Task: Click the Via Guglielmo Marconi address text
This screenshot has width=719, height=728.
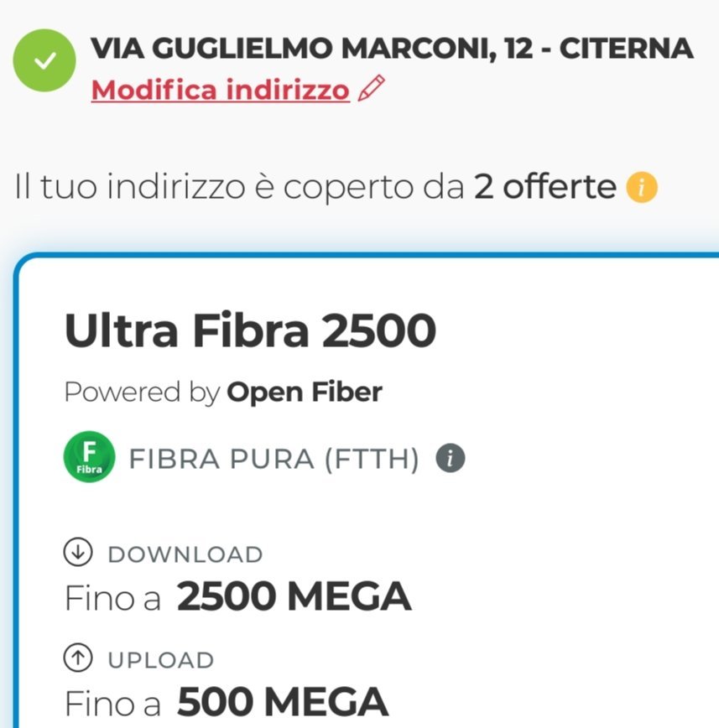Action: [392, 49]
